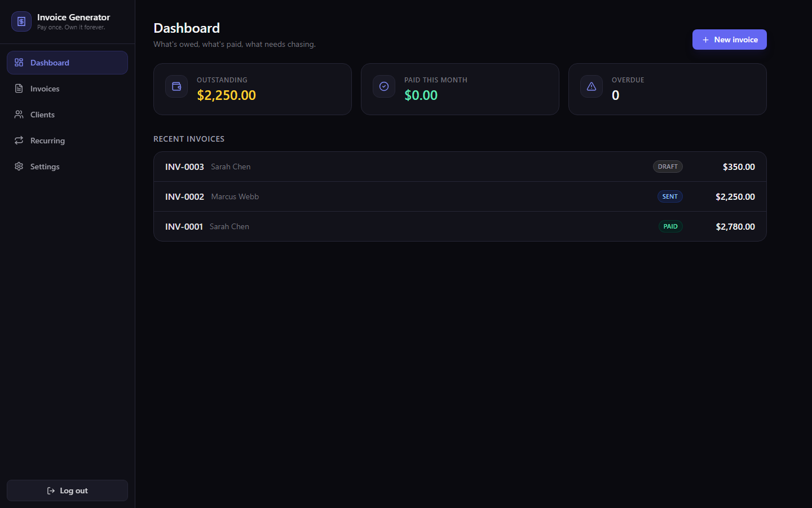Click the Invoice Generator logo icon
This screenshot has width=812, height=508.
[21, 21]
